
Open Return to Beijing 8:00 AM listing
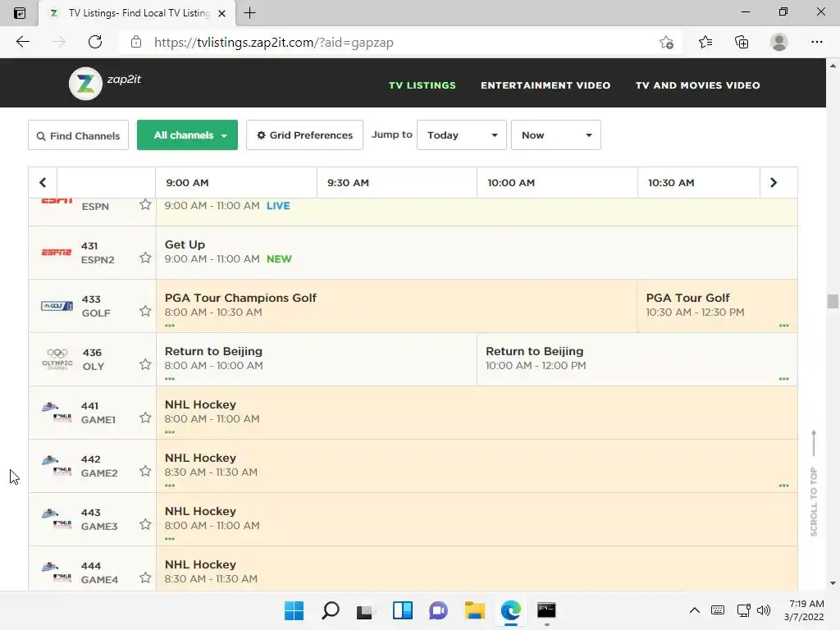click(x=316, y=359)
